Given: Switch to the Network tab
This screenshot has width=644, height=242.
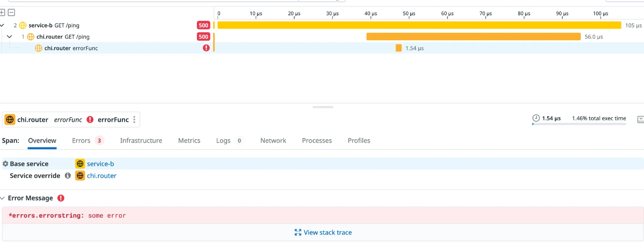Looking at the screenshot, I should coord(273,141).
